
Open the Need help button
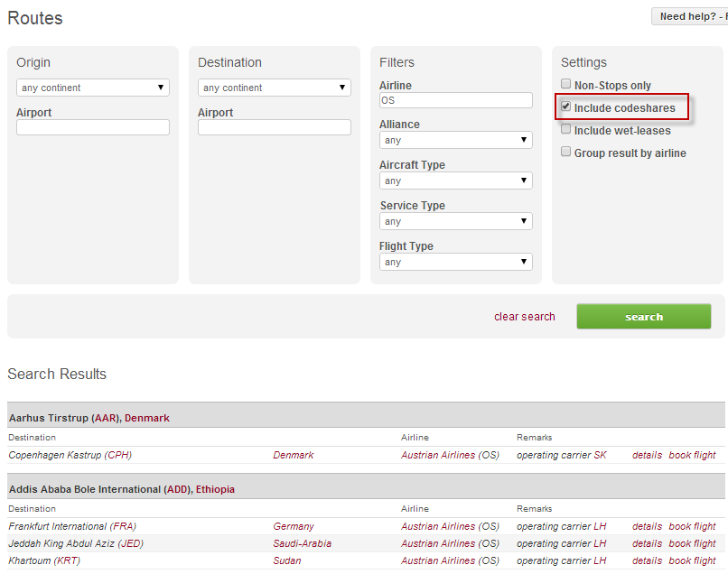[691, 16]
